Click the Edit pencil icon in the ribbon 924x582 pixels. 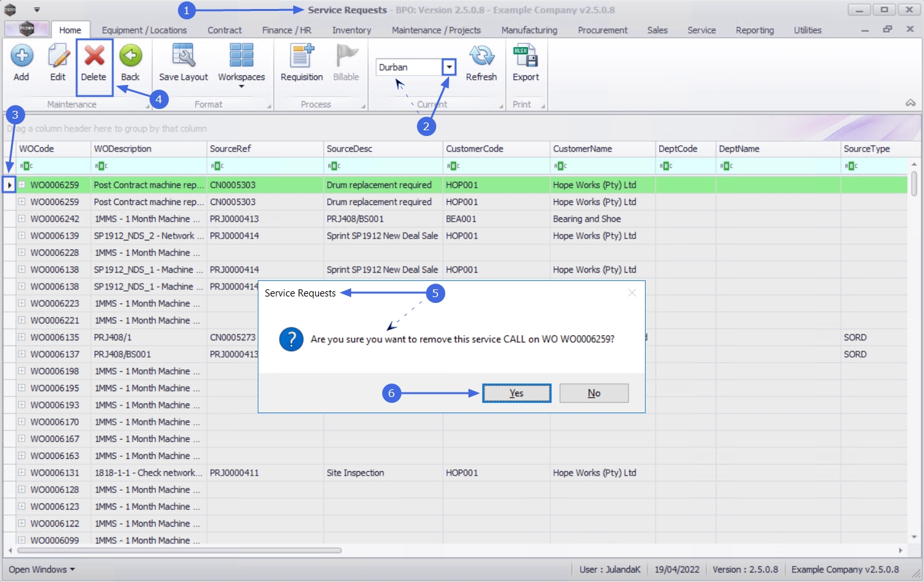coord(58,56)
